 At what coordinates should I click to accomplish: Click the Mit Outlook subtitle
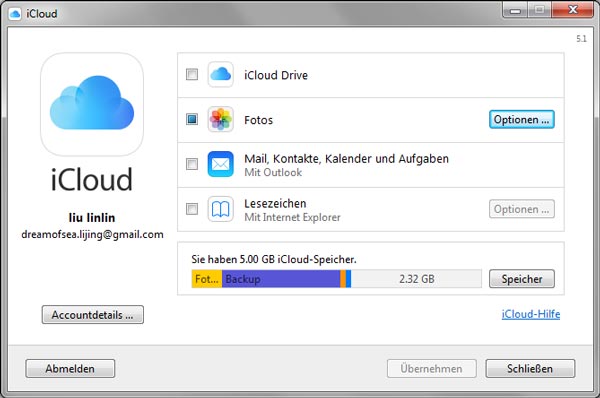[273, 173]
